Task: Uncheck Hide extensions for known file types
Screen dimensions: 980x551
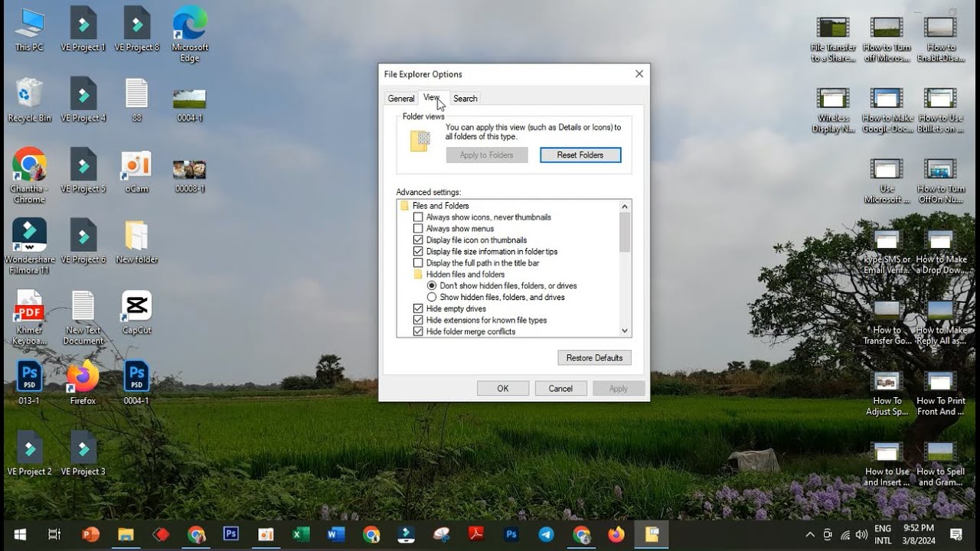Action: (418, 321)
